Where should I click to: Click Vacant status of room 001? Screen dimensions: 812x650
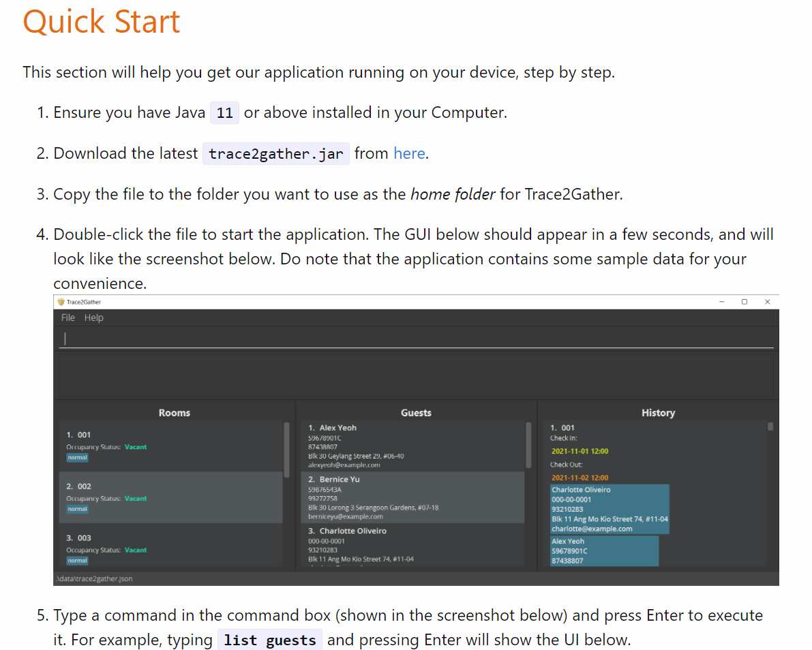click(x=136, y=446)
